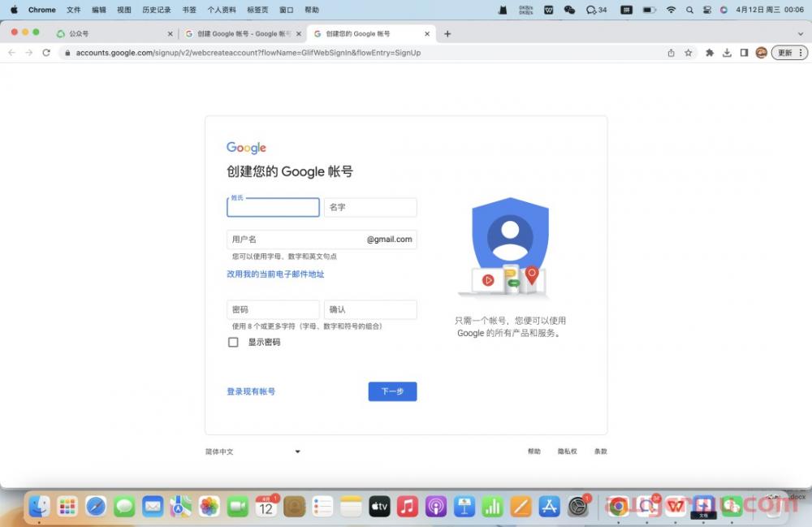Viewport: 812px width, 527px height.
Task: Open Finder in the Dock
Action: [x=39, y=506]
